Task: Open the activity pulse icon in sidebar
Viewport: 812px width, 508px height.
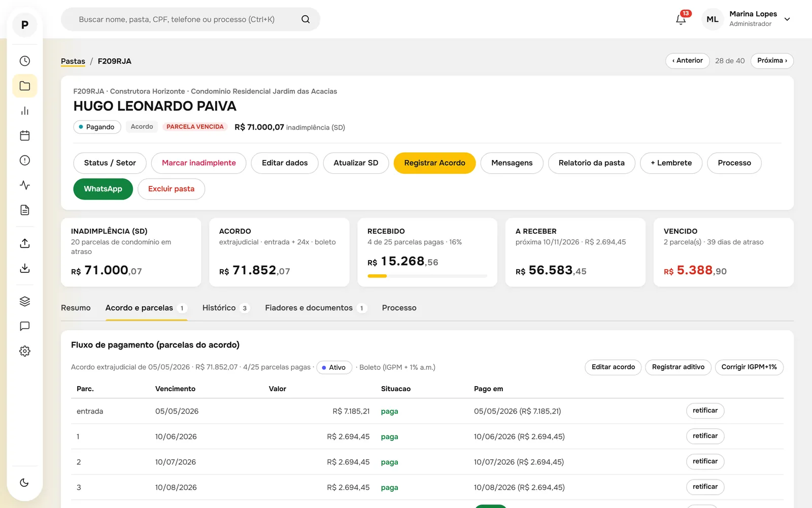Action: click(24, 185)
